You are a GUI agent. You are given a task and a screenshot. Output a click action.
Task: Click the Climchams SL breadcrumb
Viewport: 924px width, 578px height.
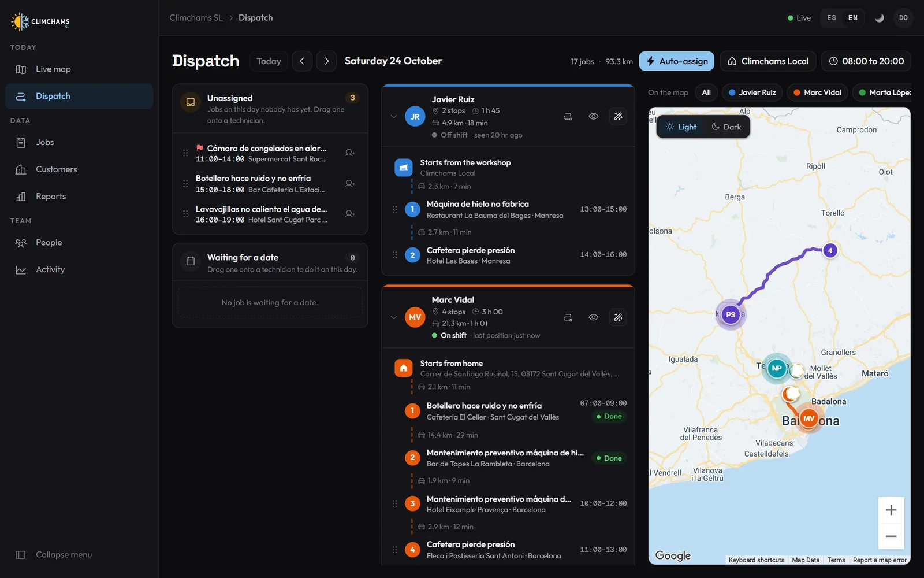(196, 18)
